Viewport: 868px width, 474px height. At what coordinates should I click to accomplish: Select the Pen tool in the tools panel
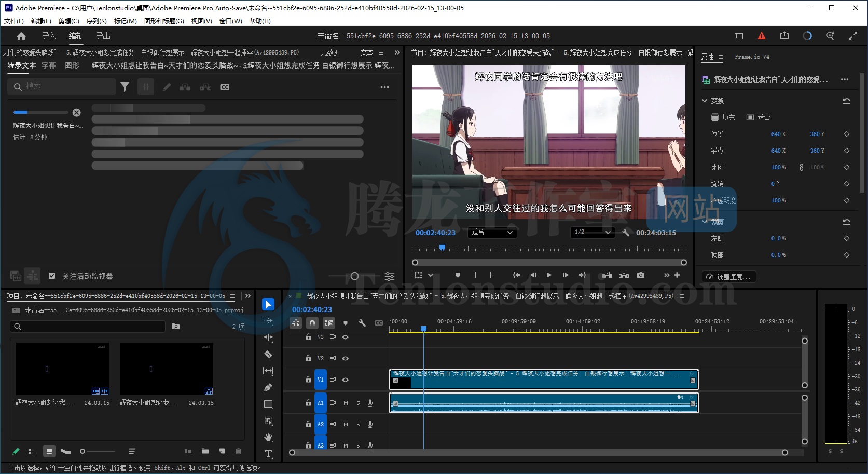268,387
